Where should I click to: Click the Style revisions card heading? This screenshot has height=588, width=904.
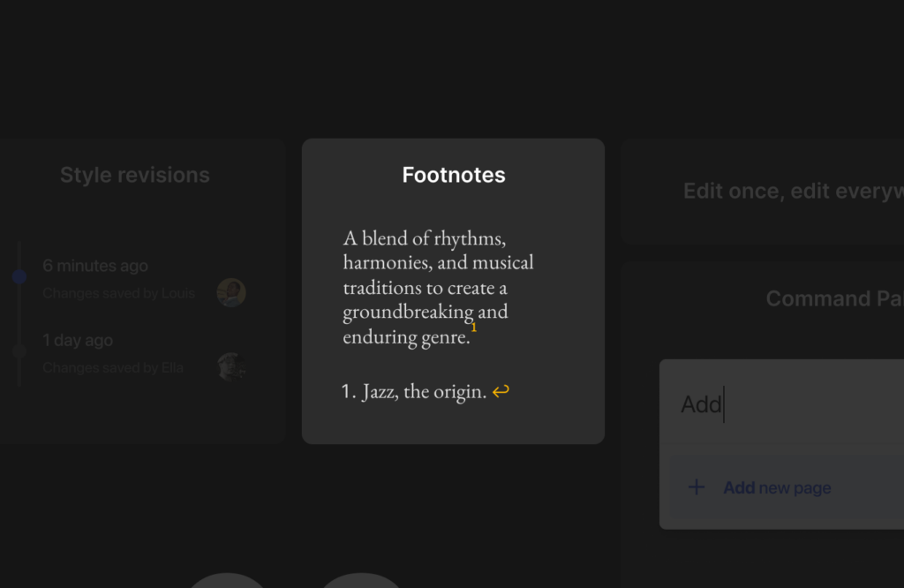[x=135, y=175]
